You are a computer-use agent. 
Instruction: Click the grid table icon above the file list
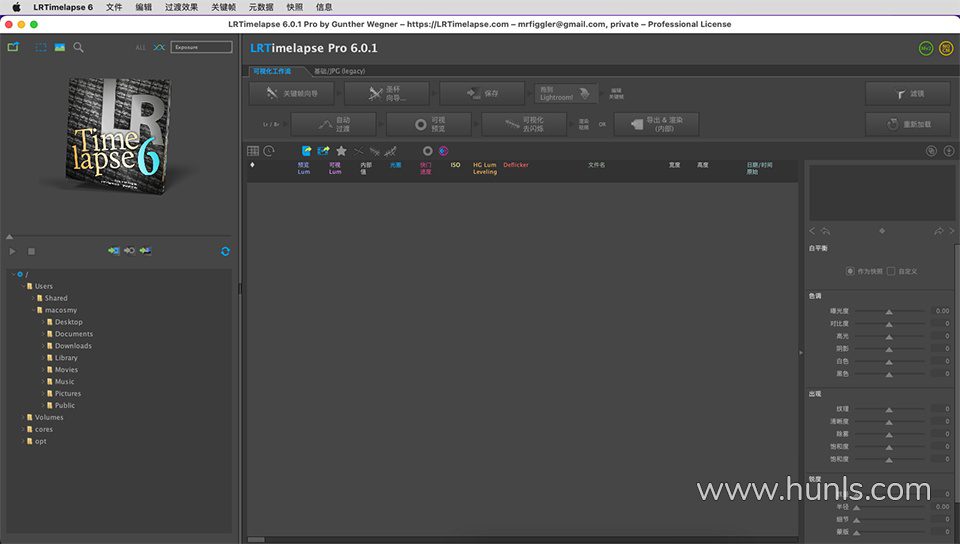(253, 151)
